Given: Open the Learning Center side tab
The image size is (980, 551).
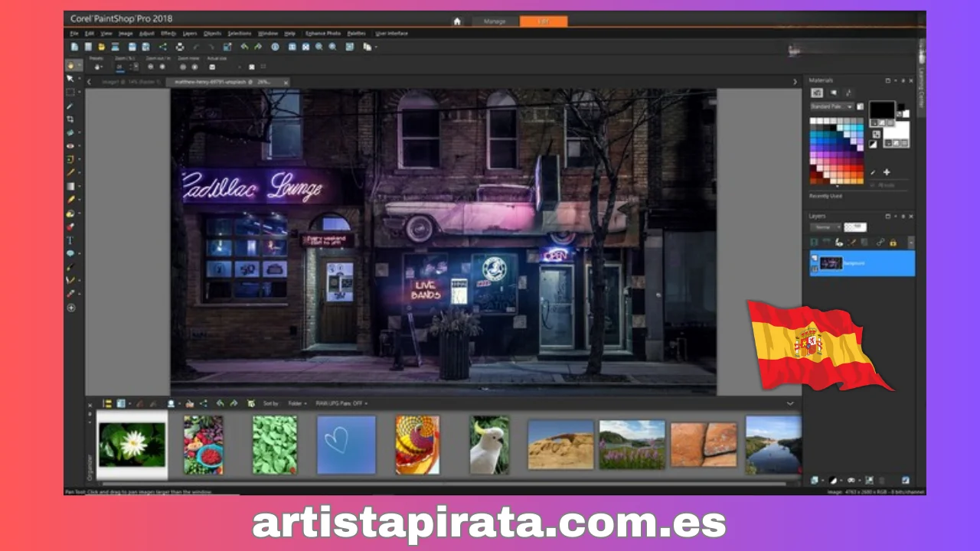Looking at the screenshot, I should [921, 78].
